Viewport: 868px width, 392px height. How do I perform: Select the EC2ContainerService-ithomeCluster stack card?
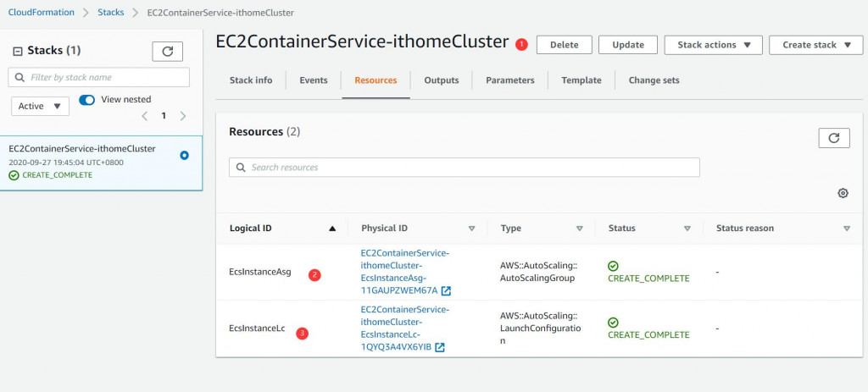[x=102, y=163]
